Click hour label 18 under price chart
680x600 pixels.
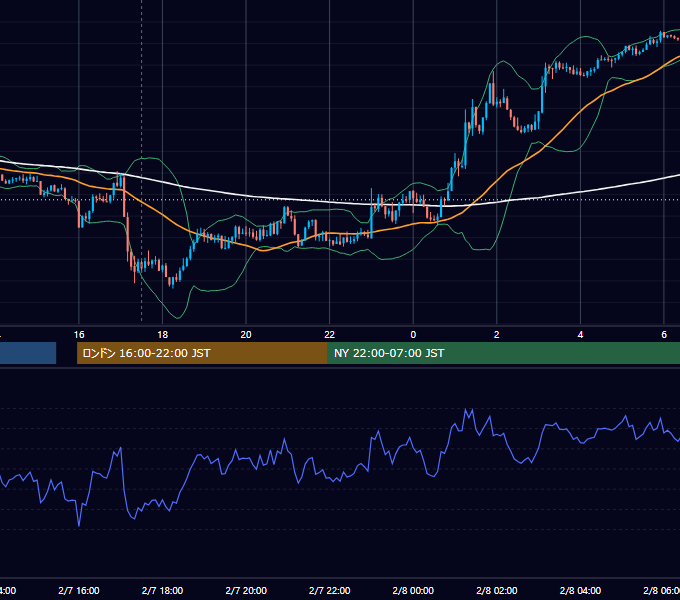162,335
